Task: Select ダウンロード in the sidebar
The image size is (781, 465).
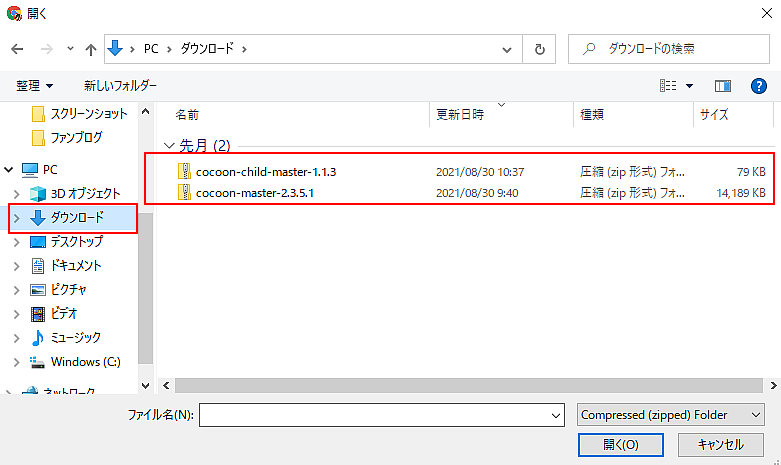Action: pyautogui.click(x=67, y=218)
